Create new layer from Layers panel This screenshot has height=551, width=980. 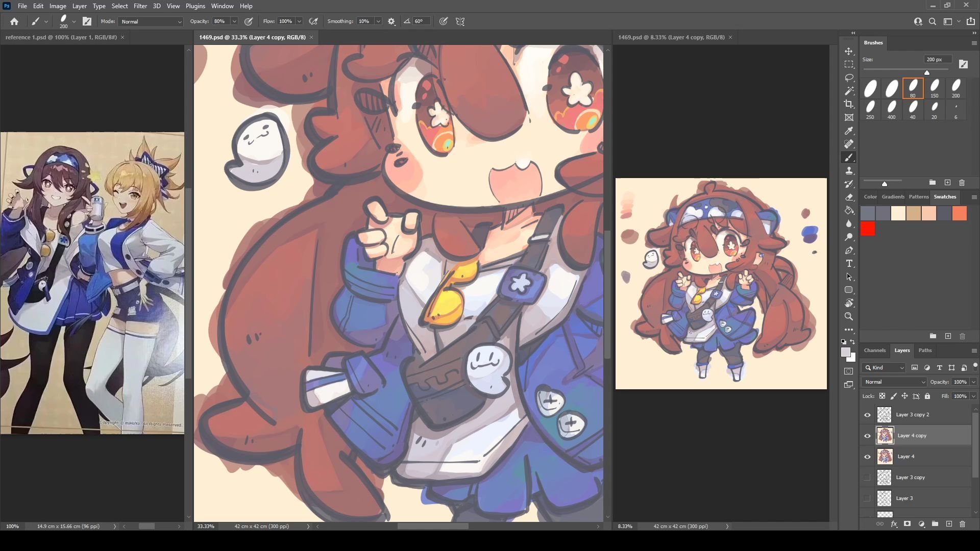(949, 524)
